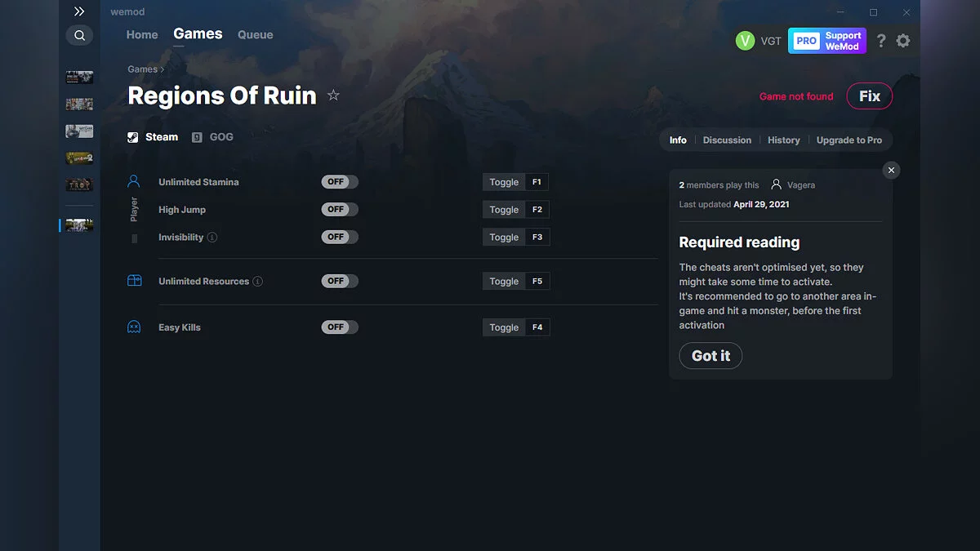Change the F5 hotkey binding
980x551 pixels.
click(x=537, y=282)
